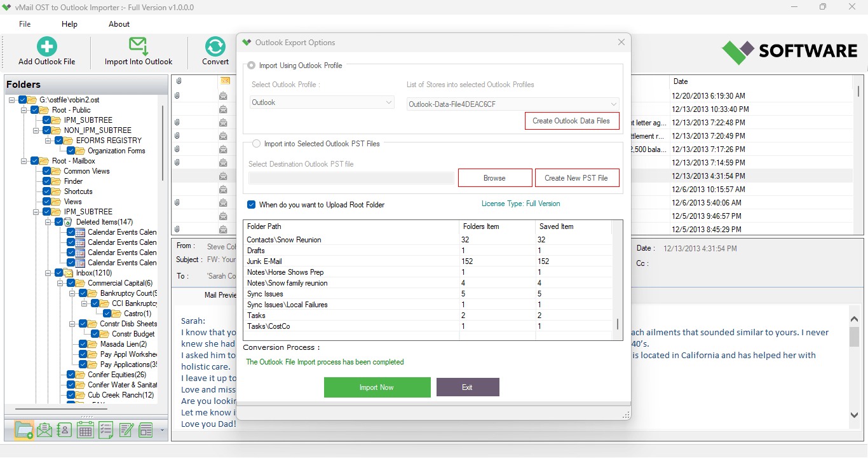Screen dimensions: 868x458
Task: Uncheck the Finder folder checkbox
Action: click(47, 181)
